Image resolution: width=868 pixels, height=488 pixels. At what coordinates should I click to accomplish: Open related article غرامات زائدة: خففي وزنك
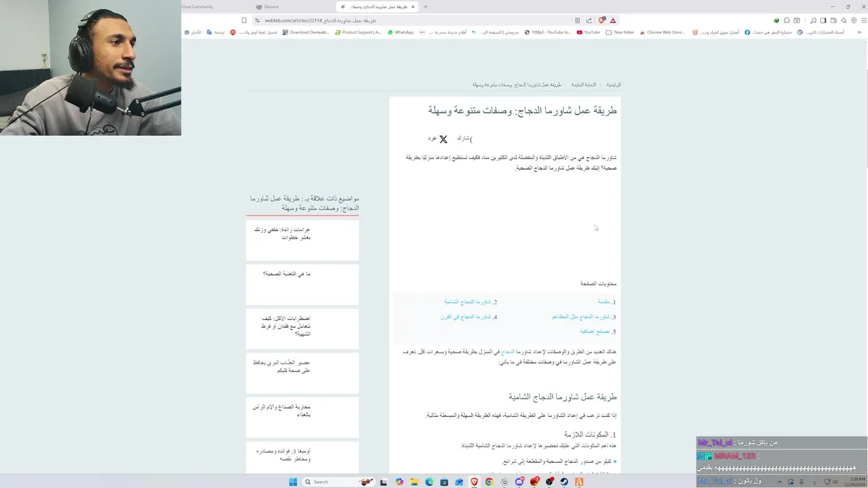click(302, 240)
